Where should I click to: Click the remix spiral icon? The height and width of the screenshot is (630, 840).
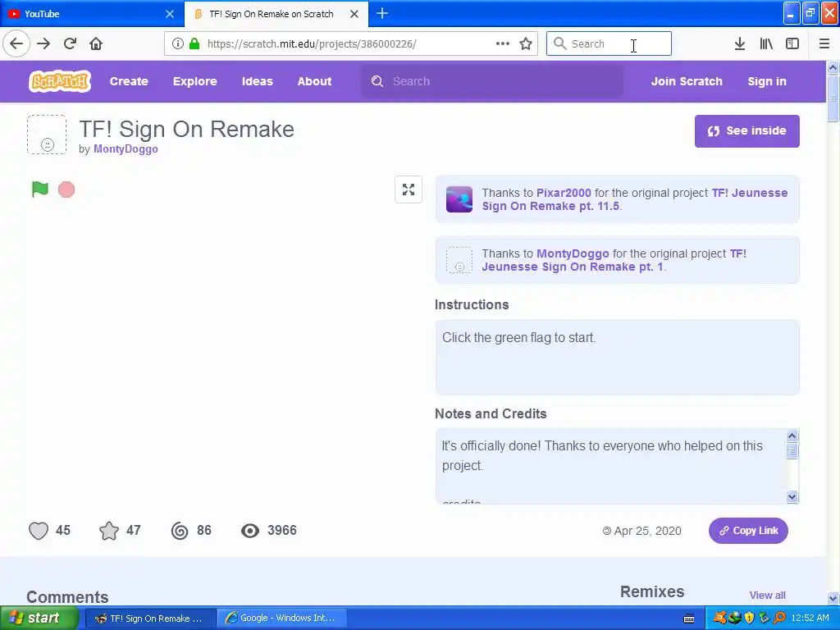pyautogui.click(x=180, y=531)
